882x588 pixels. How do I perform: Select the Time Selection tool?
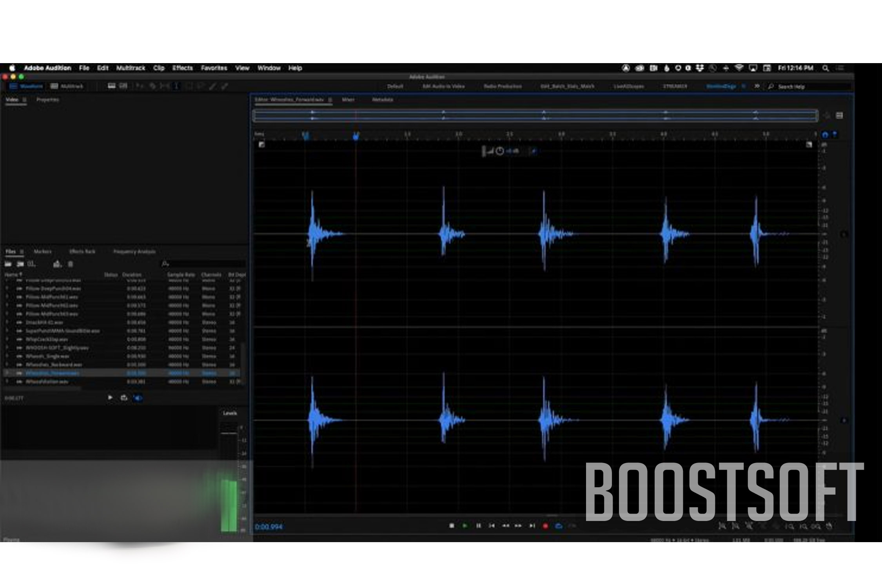coord(176,86)
